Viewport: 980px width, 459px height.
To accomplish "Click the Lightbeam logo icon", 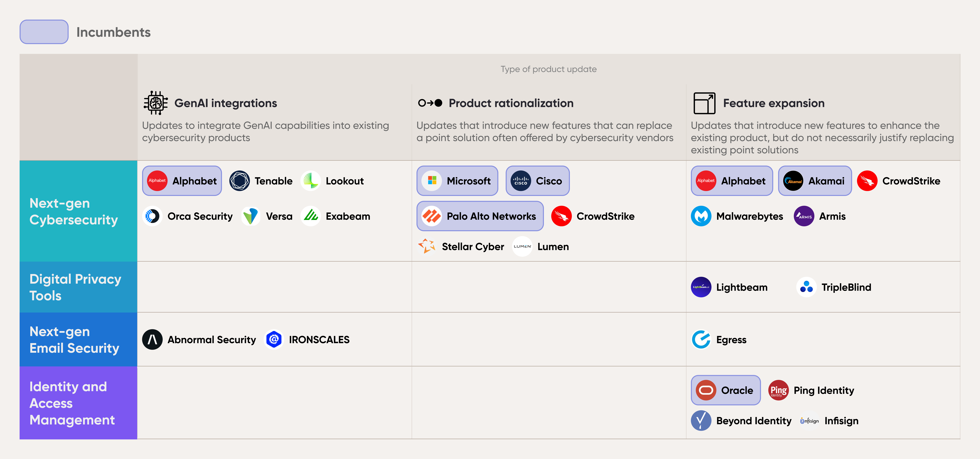I will 701,287.
